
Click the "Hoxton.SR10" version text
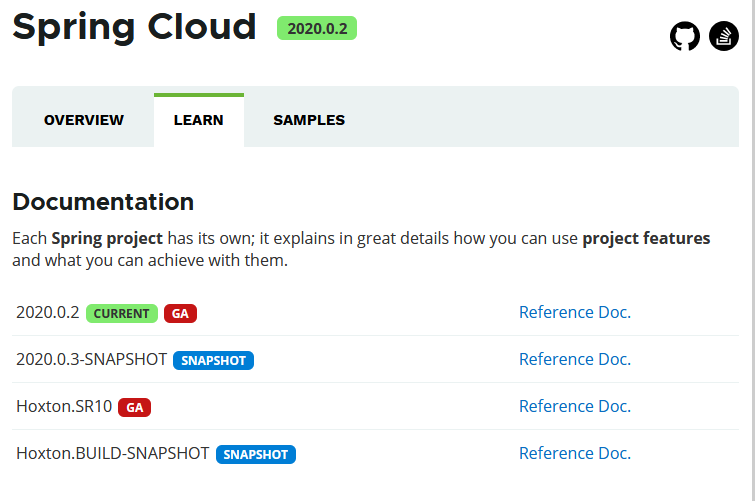point(64,407)
